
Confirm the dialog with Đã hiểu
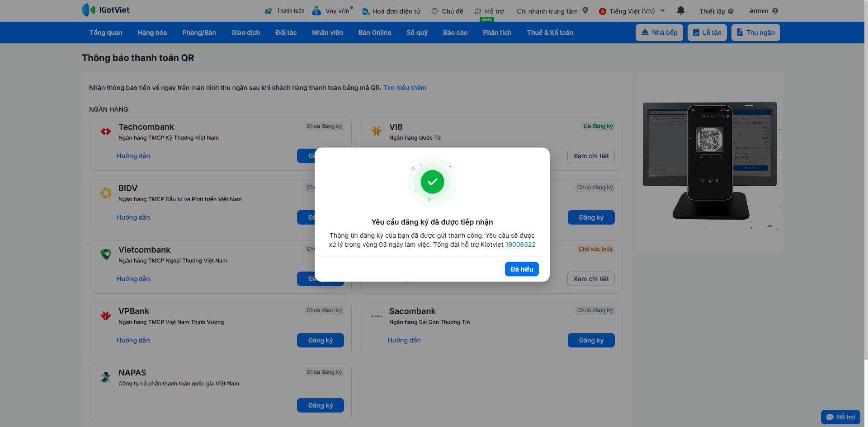(522, 269)
